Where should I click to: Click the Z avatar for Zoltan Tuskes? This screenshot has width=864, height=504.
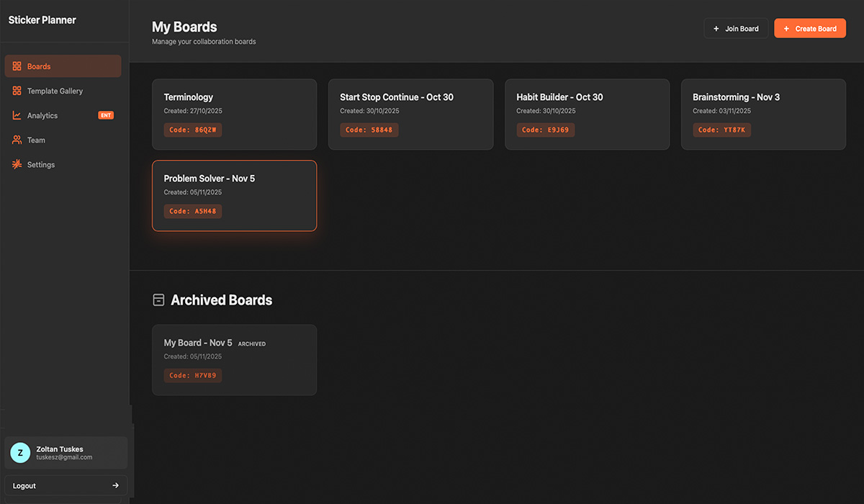[x=19, y=453]
